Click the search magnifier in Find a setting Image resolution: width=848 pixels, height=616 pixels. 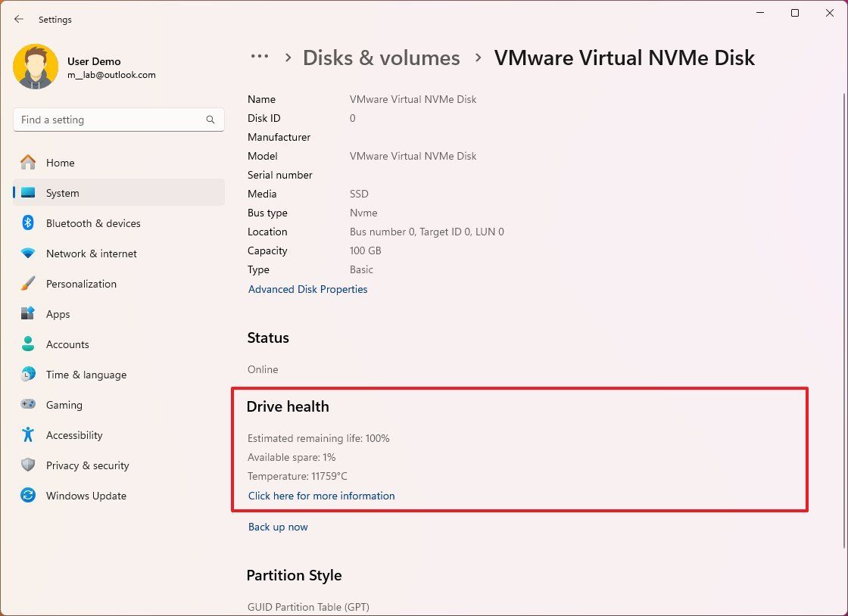(210, 120)
